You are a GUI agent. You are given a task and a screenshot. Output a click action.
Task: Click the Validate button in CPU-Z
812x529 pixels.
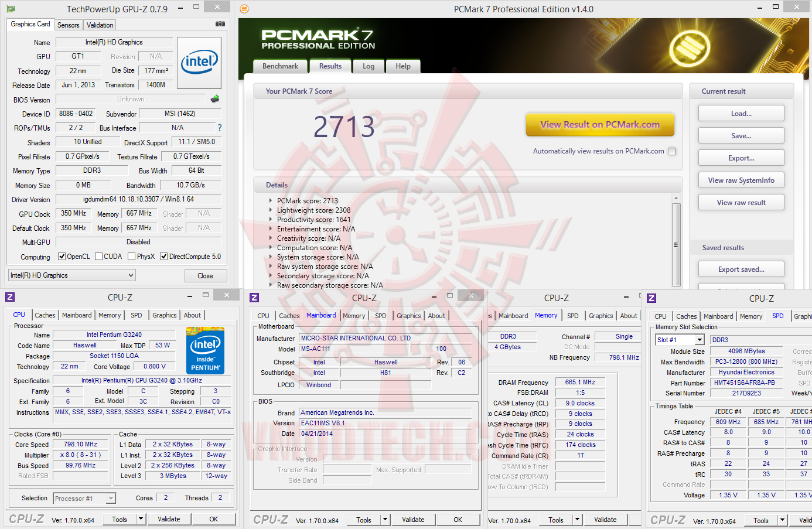(169, 519)
